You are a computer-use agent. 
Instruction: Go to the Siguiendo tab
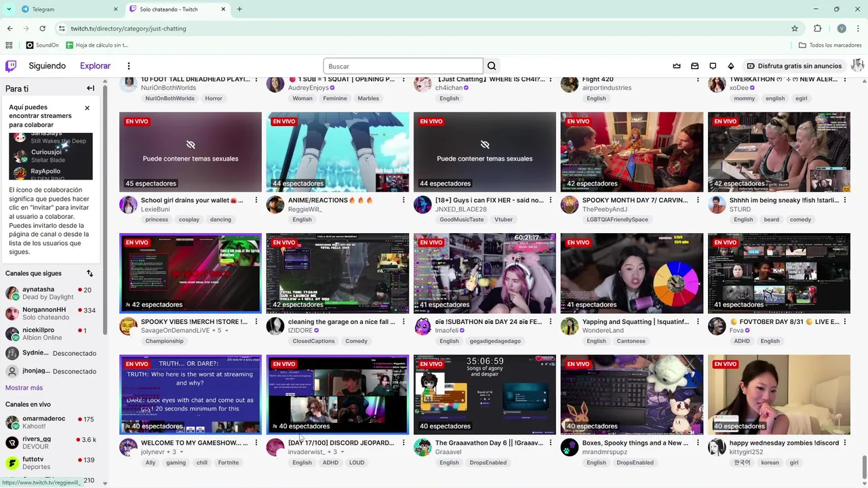point(47,66)
